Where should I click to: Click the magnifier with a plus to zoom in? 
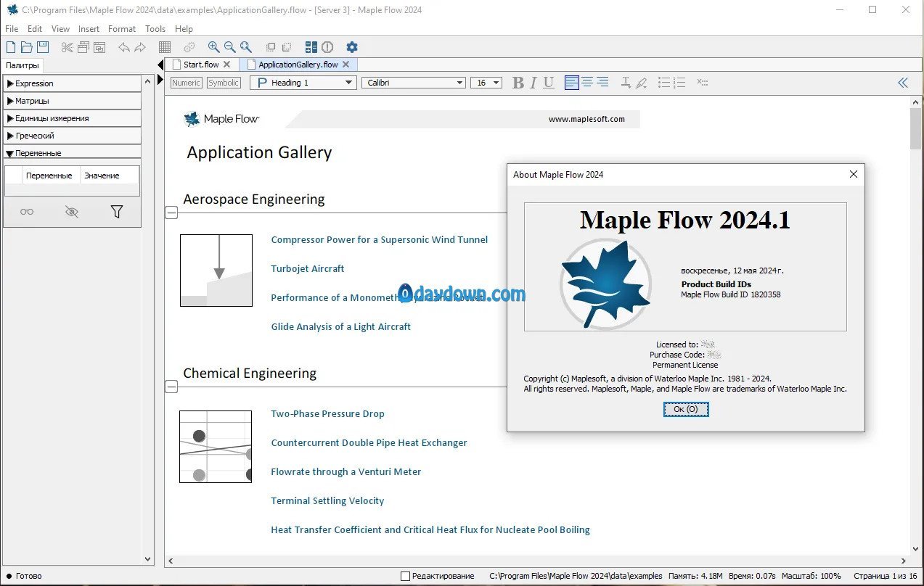[213, 47]
